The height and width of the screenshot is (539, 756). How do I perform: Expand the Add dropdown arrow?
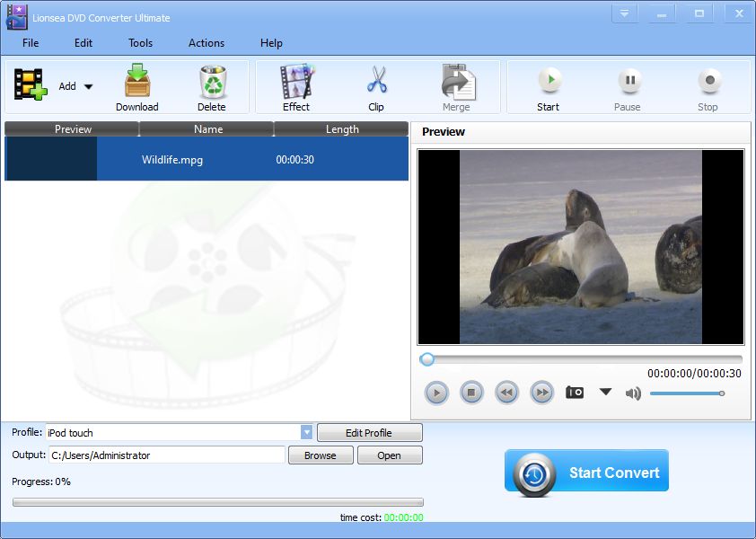coord(88,87)
